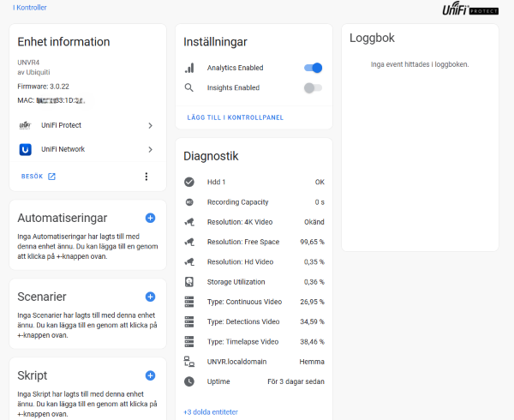Click the hard-drive icon for Storage Utilization
514x420 pixels.
(x=189, y=282)
